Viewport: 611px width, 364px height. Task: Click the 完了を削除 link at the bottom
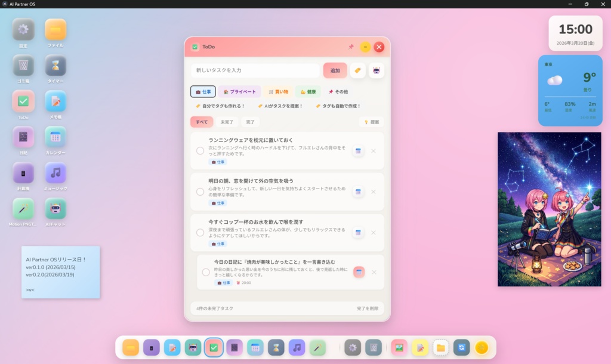click(x=368, y=309)
